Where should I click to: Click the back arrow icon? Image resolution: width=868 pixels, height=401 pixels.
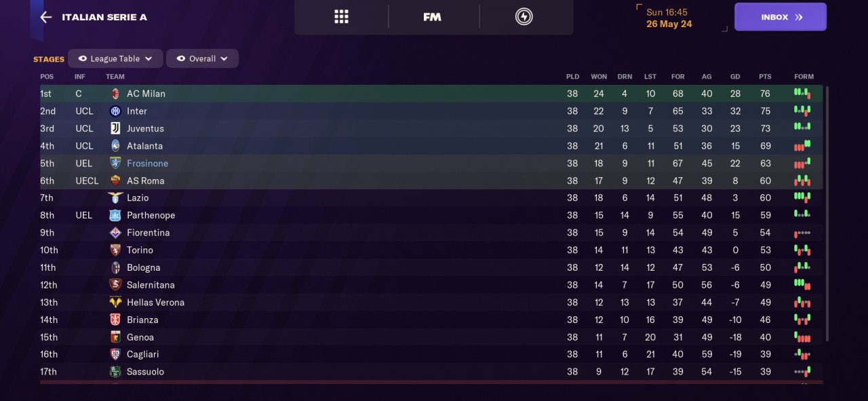point(46,17)
